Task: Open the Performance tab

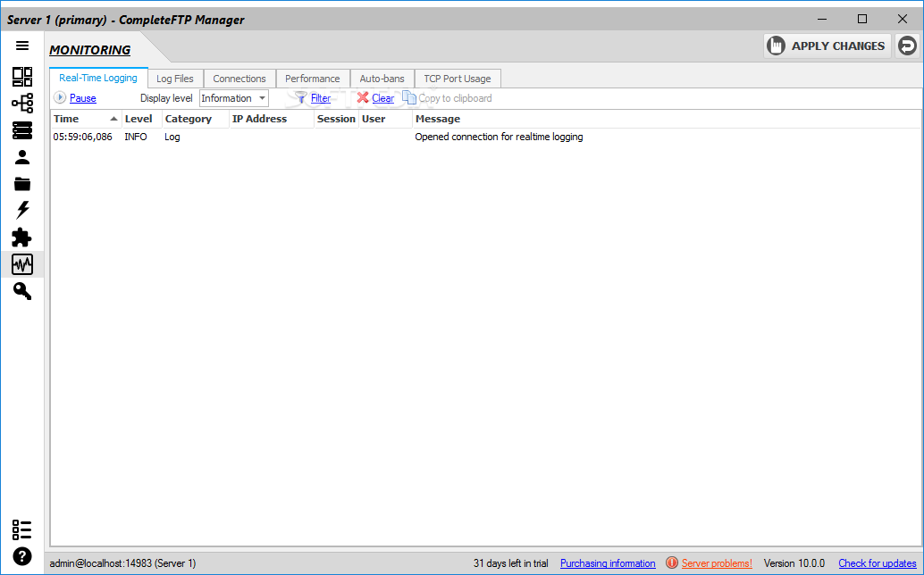Action: 313,79
